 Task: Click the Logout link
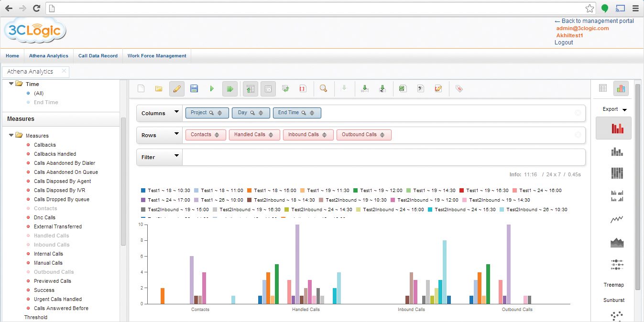[564, 43]
